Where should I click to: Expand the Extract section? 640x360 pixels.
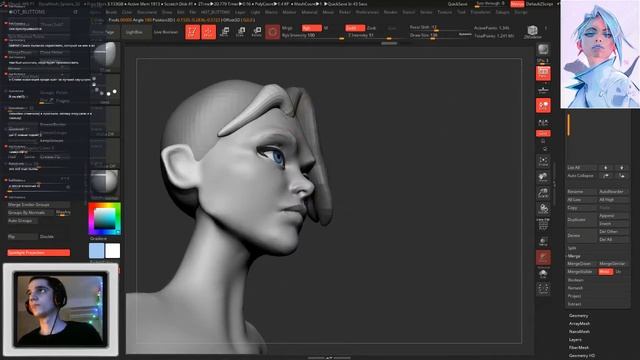pyautogui.click(x=574, y=304)
